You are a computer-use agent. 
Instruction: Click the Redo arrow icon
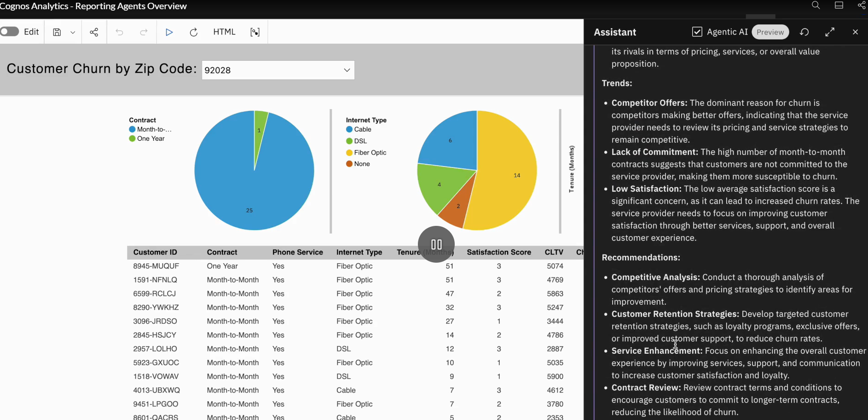coord(144,32)
